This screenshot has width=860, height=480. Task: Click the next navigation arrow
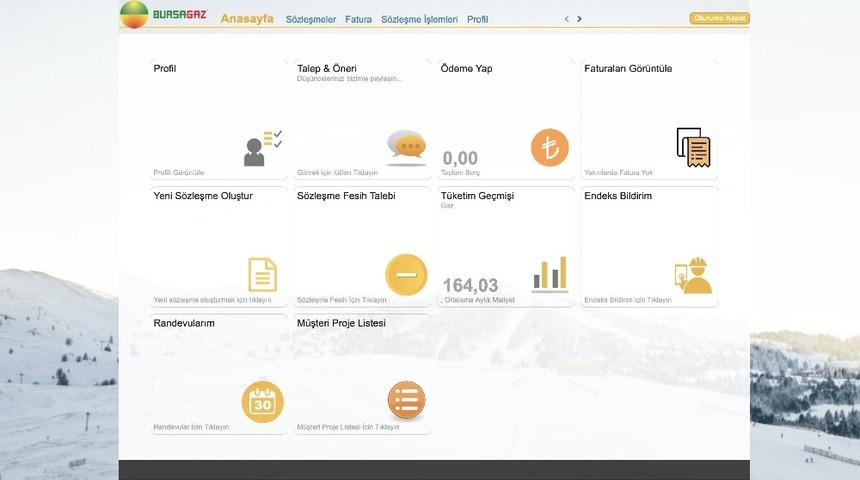(x=579, y=19)
